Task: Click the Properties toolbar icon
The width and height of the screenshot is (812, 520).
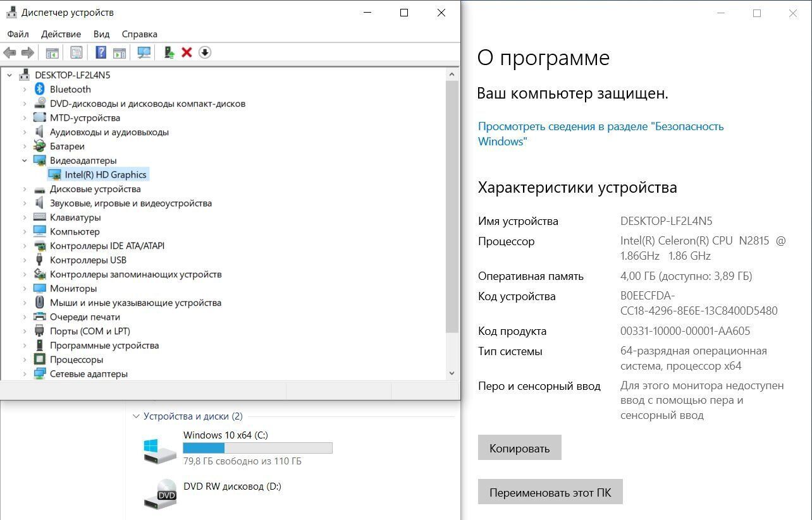Action: (77, 52)
